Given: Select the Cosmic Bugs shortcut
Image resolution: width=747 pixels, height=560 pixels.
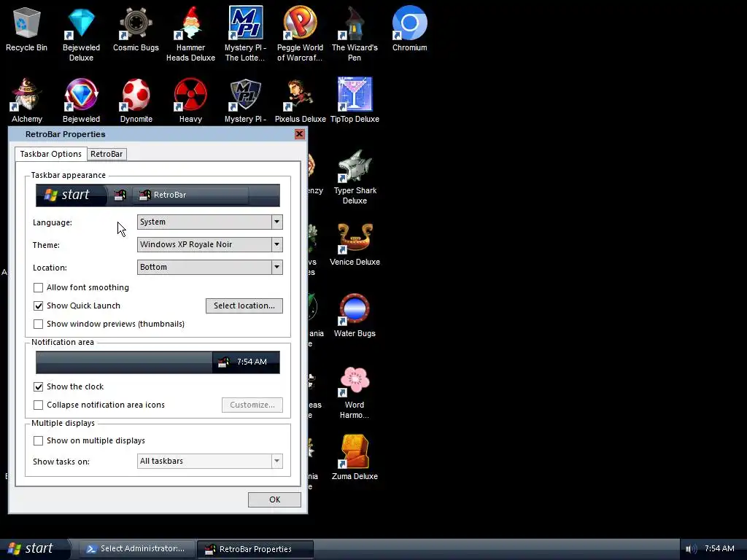Looking at the screenshot, I should pos(136,28).
